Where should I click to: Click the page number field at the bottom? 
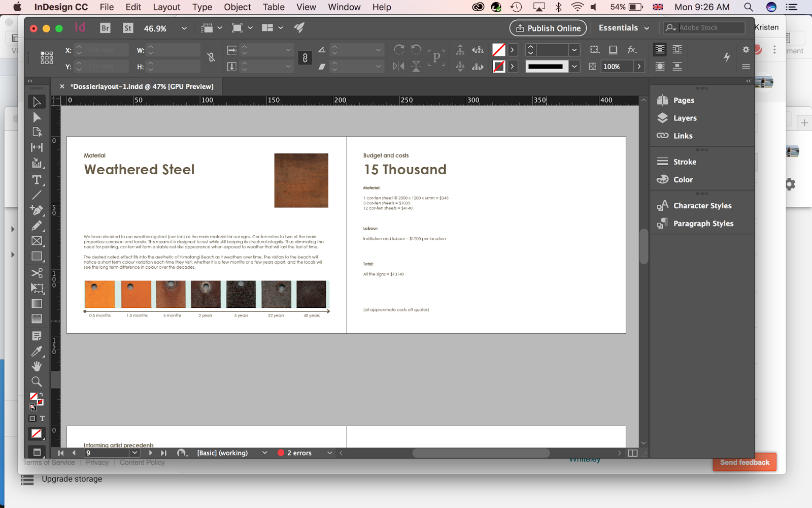click(x=106, y=453)
